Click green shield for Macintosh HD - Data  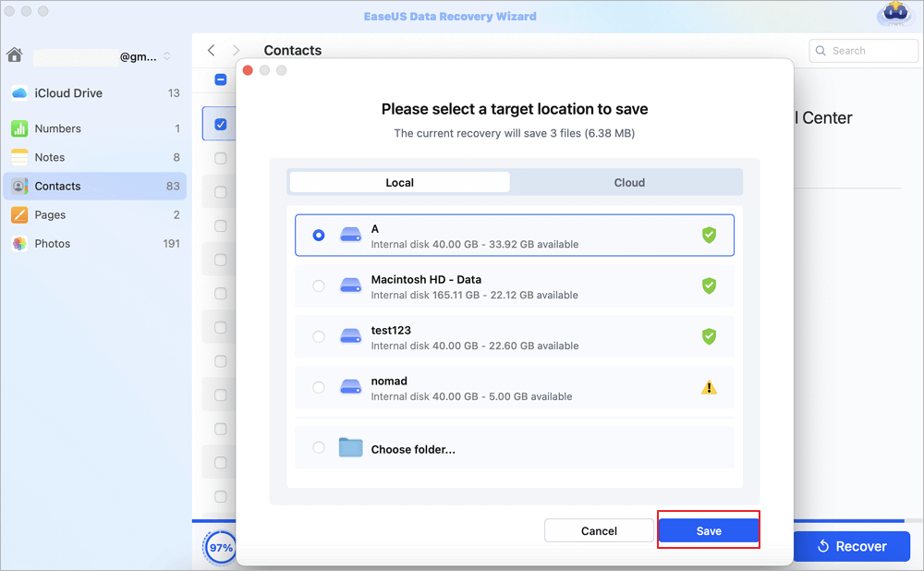coord(709,285)
